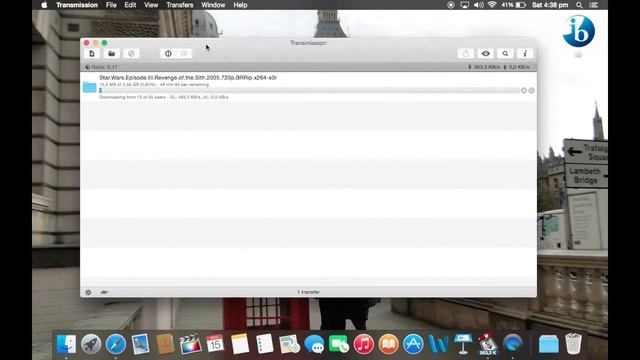Toggle the turtle speed limit mode
640x360 pixels.
[104, 292]
